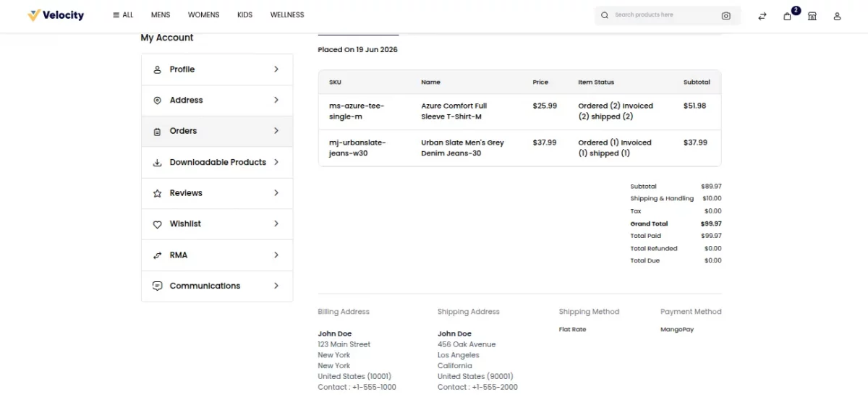This screenshot has height=413, width=868.
Task: Open the shopping bag cart icon
Action: (787, 16)
